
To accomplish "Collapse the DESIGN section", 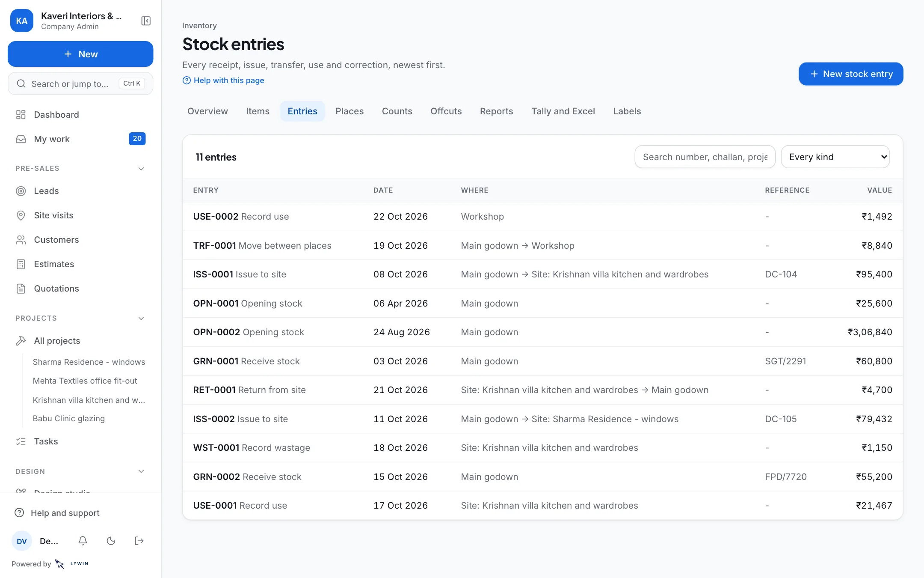I will 141,471.
